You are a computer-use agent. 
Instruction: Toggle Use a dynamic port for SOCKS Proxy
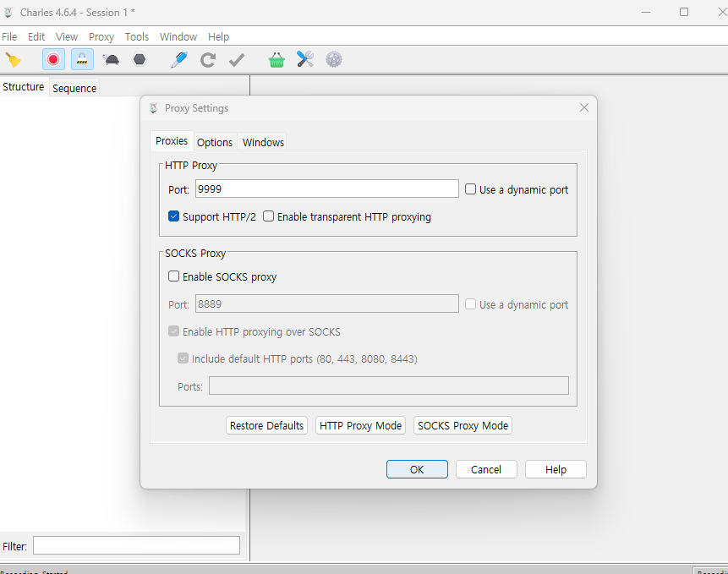(x=470, y=304)
